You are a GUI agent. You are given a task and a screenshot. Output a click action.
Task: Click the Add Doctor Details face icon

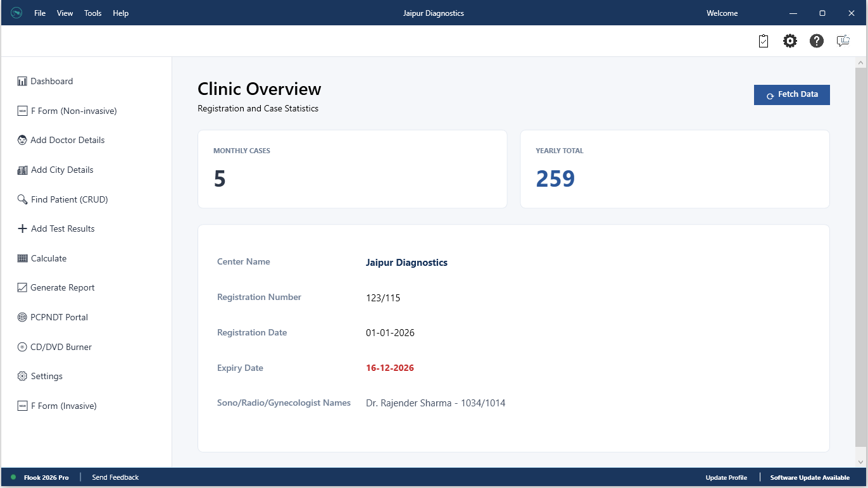22,140
